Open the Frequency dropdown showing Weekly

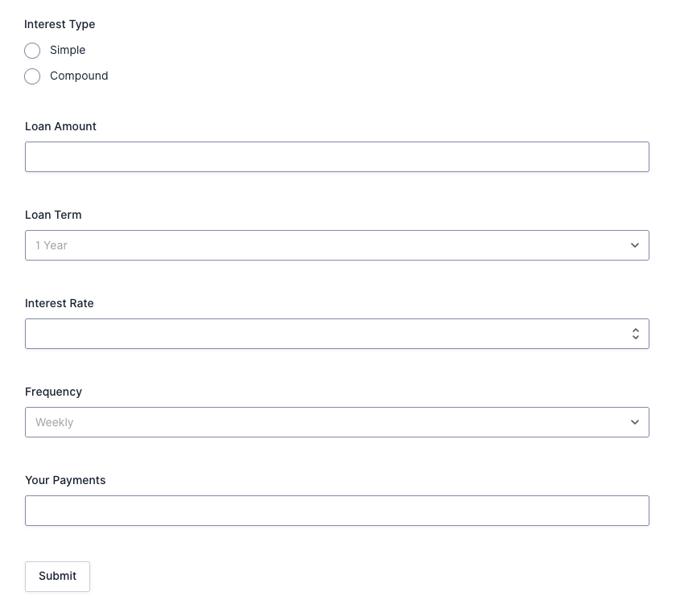click(x=322, y=422)
